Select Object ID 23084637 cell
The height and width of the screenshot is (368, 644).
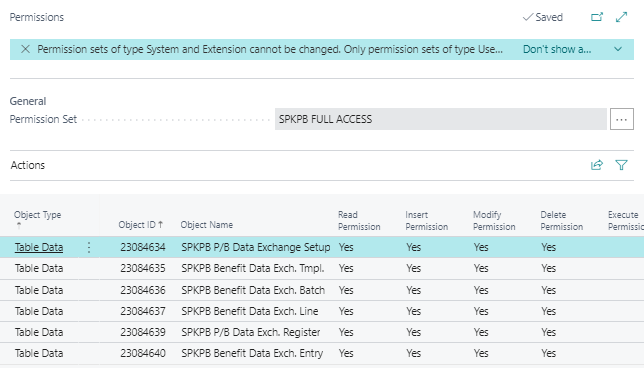click(x=143, y=311)
